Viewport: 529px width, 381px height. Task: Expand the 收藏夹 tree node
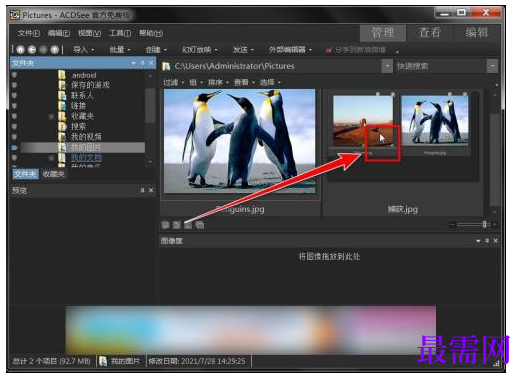(x=51, y=116)
